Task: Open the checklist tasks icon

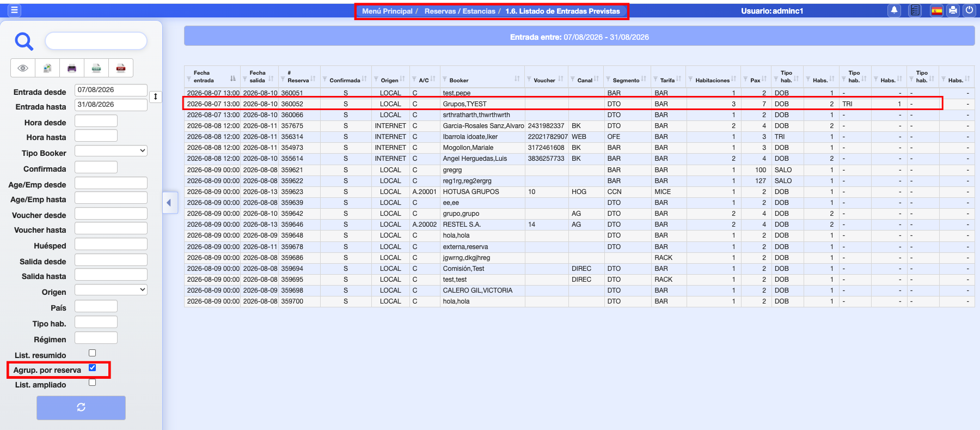Action: (915, 10)
